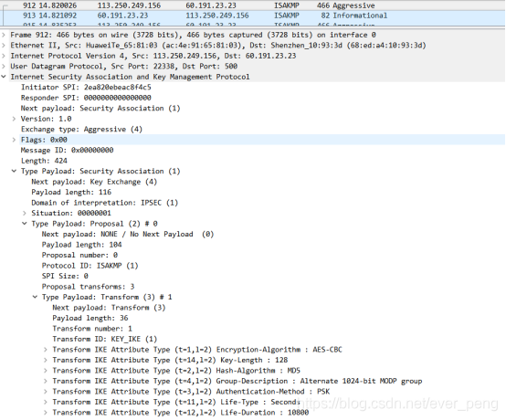Collapse the Transform (3) # 1 payload
This screenshot has width=506, height=420.
click(x=35, y=297)
